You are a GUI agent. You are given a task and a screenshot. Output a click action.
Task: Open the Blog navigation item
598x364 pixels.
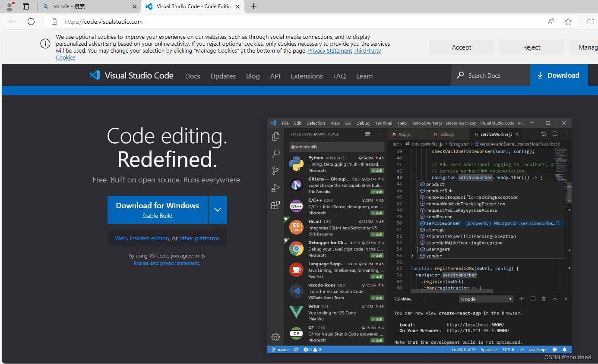point(253,76)
